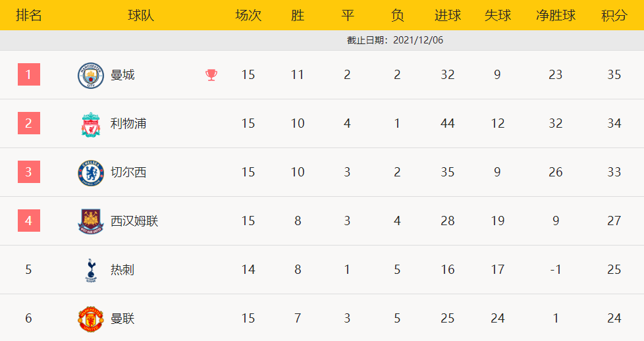Click the Manchester City club crest

click(x=90, y=75)
